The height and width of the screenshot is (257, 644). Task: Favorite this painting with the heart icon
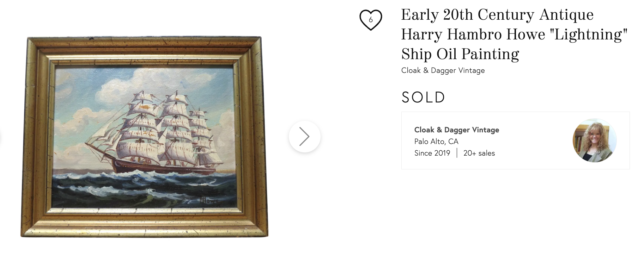(x=371, y=20)
